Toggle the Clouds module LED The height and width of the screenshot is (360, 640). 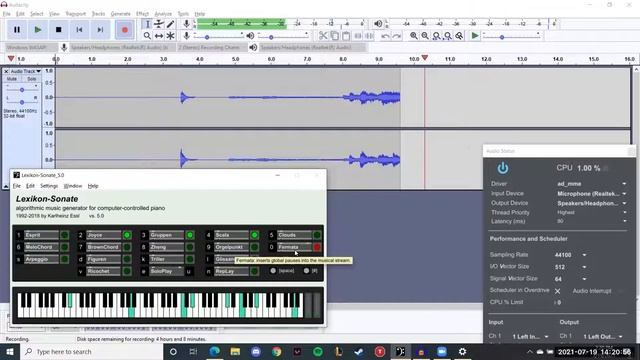(x=317, y=235)
